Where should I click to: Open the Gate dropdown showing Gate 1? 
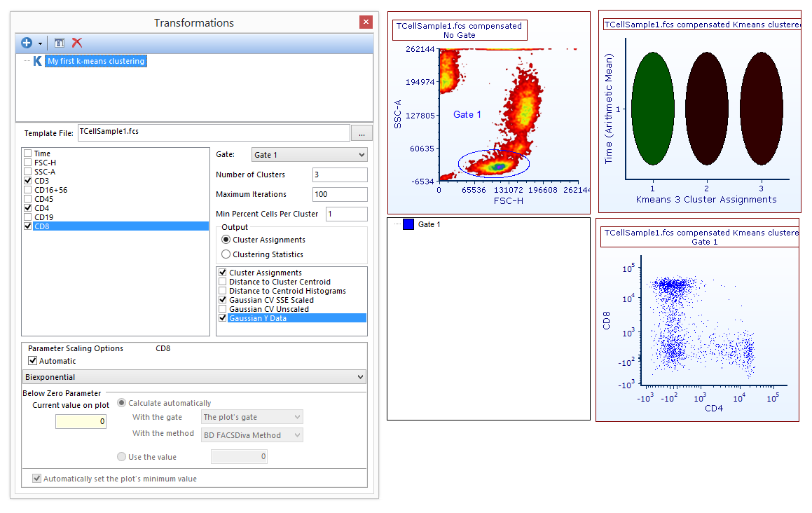click(309, 155)
